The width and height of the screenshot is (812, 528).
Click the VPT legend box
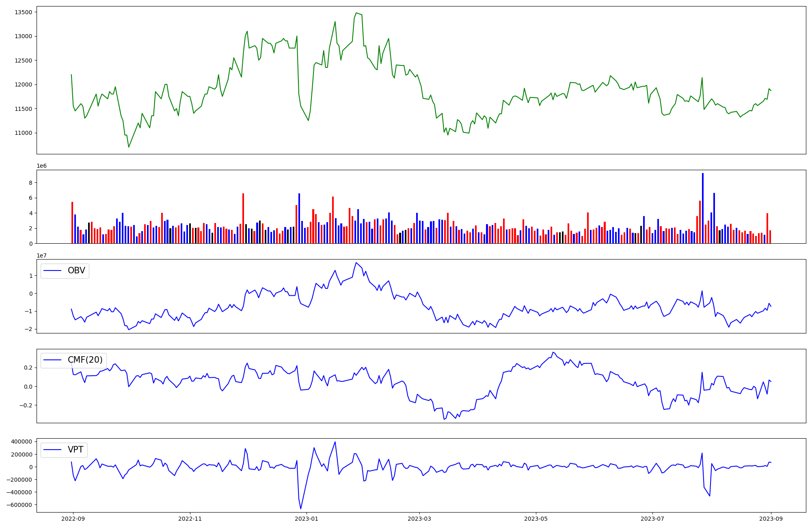tap(64, 450)
